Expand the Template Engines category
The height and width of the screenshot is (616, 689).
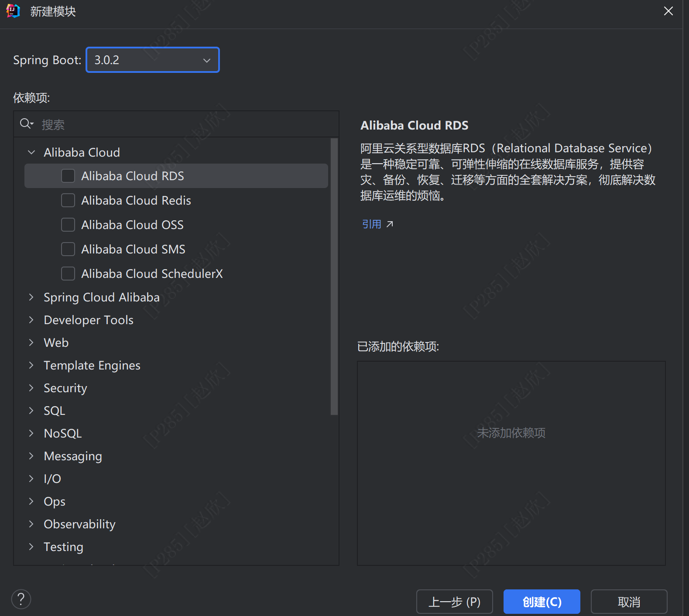[x=31, y=365]
